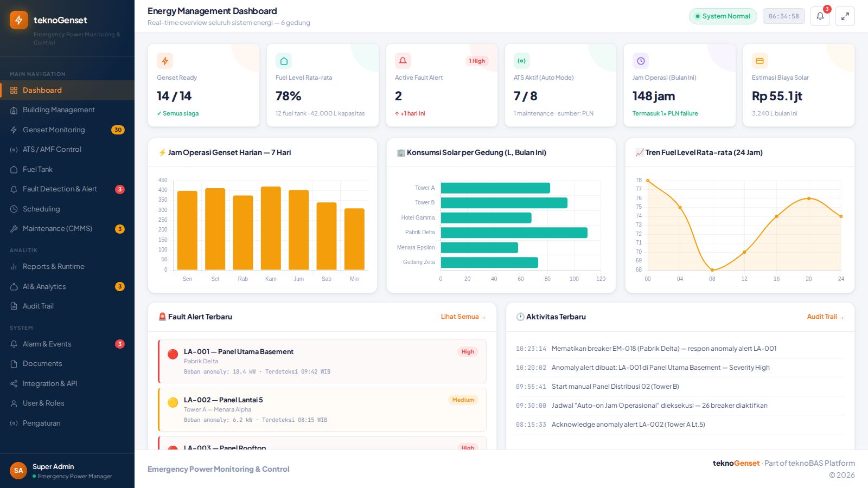868x488 pixels.
Task: Click the Fuel Level house card icon
Action: 284,61
